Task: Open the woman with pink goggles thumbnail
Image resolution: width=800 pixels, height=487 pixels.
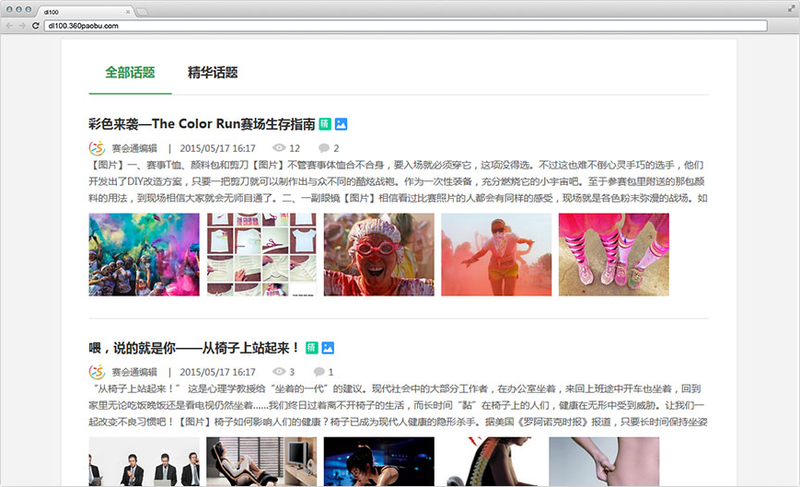Action: pos(379,254)
